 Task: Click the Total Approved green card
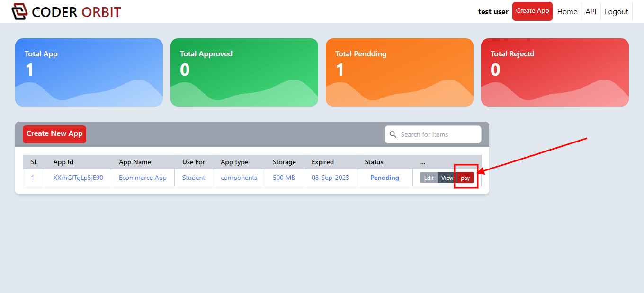tap(244, 72)
